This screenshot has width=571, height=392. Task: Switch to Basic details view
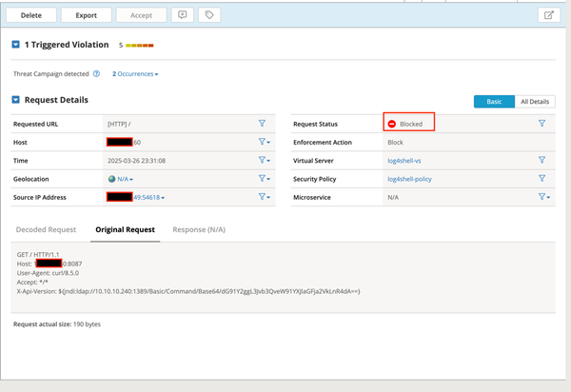pyautogui.click(x=494, y=102)
